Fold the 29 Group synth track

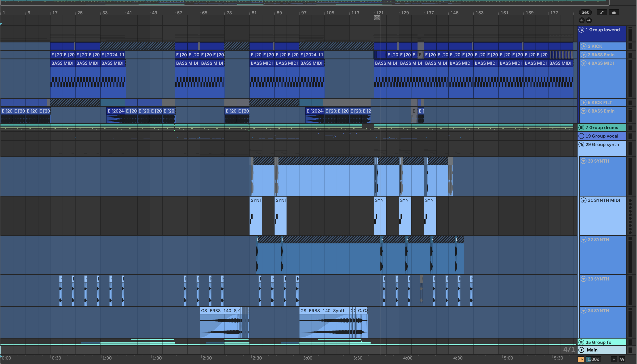[581, 144]
